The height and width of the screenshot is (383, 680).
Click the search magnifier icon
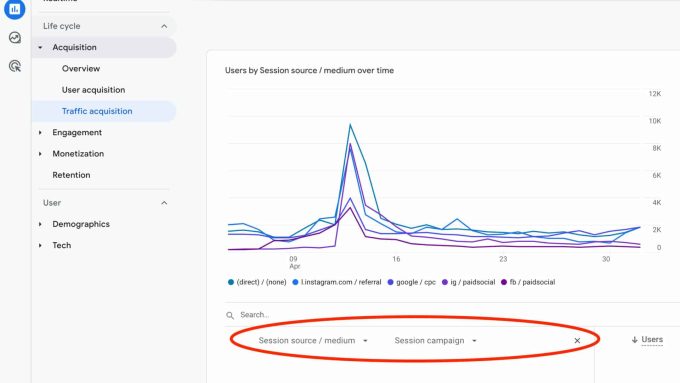230,315
